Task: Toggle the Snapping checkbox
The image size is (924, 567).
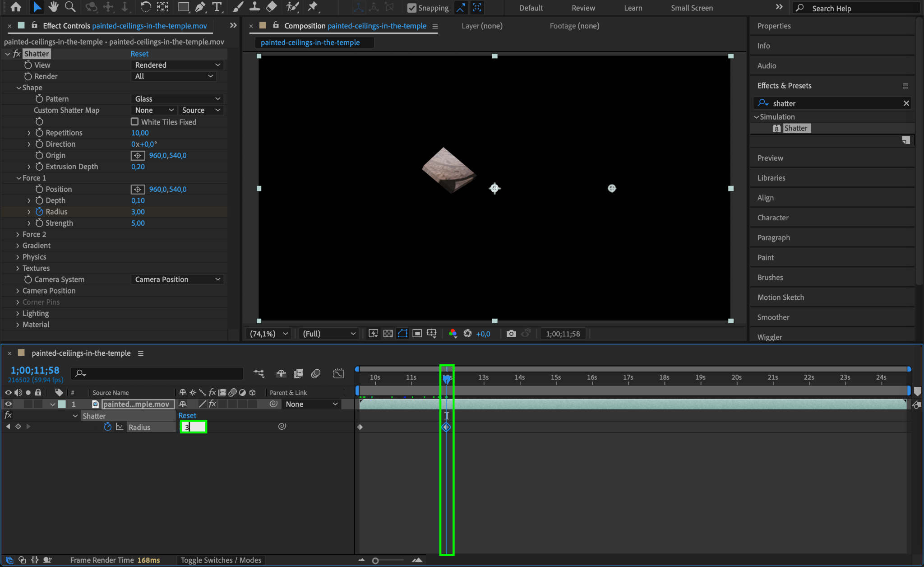Action: coord(411,8)
